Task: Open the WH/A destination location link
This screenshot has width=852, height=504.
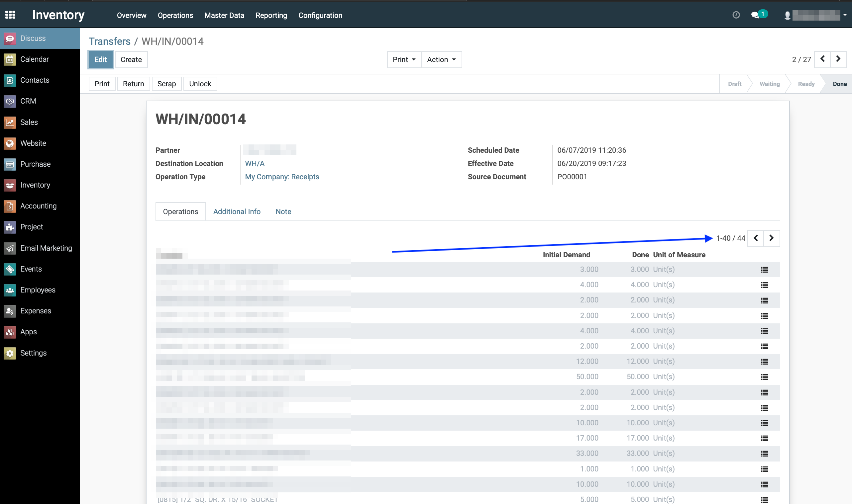Action: [255, 163]
